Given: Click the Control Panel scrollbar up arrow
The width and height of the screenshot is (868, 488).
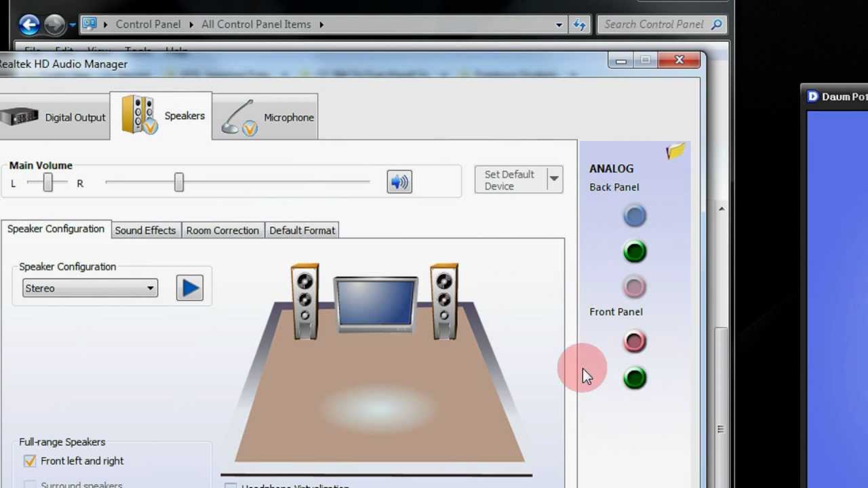Looking at the screenshot, I should click(x=721, y=209).
